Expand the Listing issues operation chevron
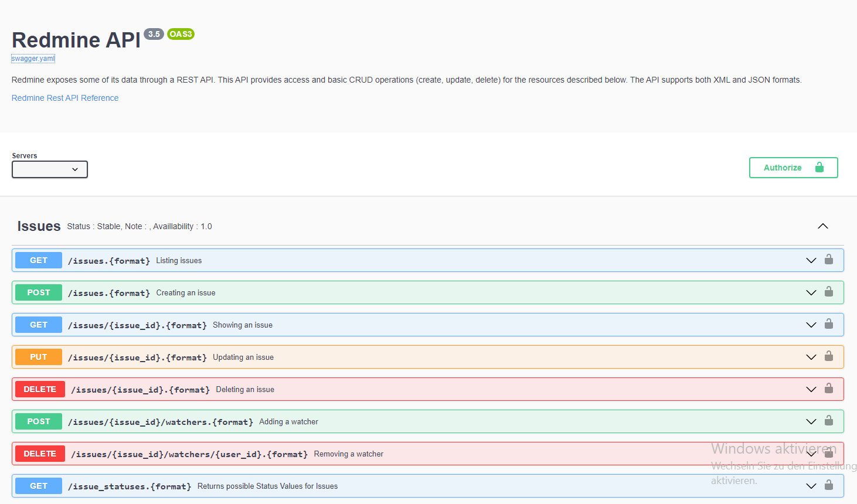The height and width of the screenshot is (504, 857). [811, 260]
